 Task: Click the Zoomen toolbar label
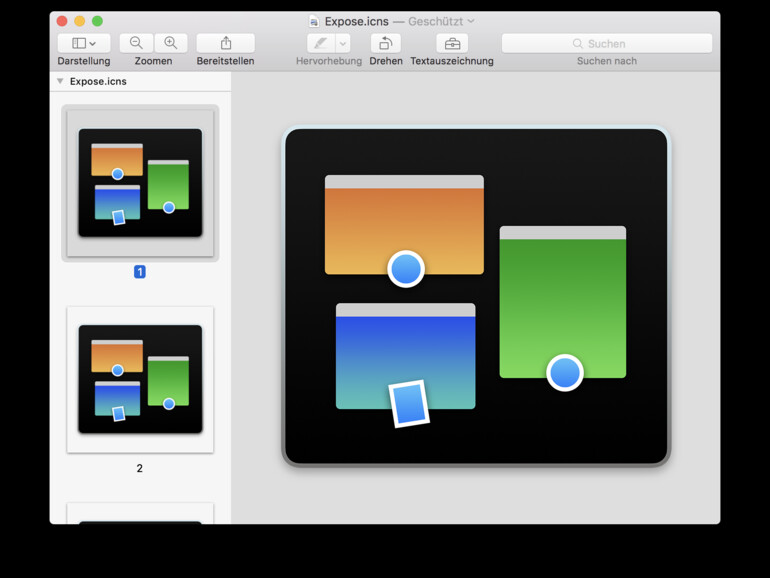pos(154,61)
